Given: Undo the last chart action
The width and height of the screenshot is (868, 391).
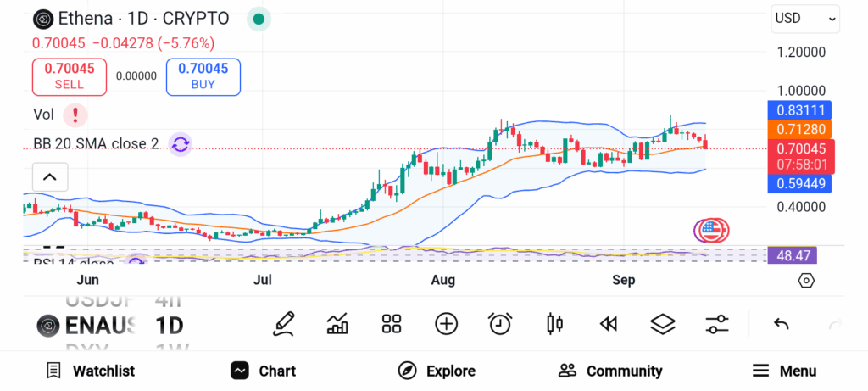Looking at the screenshot, I should click(x=782, y=323).
